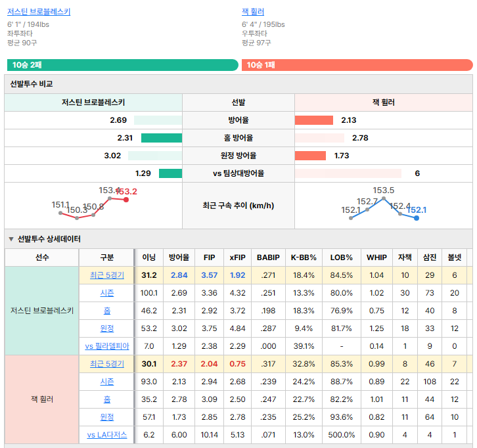Click the red 10승 1패 record bar
This screenshot has height=448, width=477.
pos(357,65)
